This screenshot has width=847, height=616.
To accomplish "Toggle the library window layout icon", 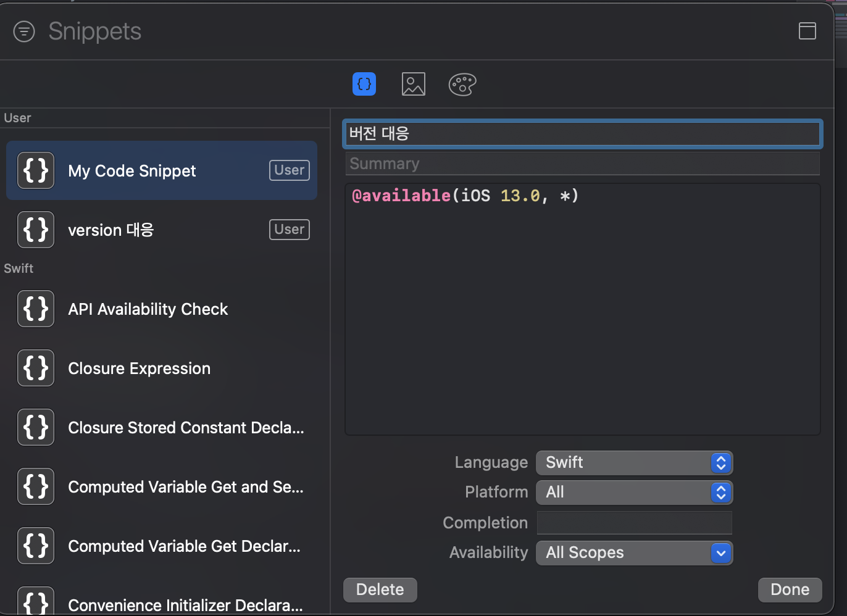I will pos(807,31).
